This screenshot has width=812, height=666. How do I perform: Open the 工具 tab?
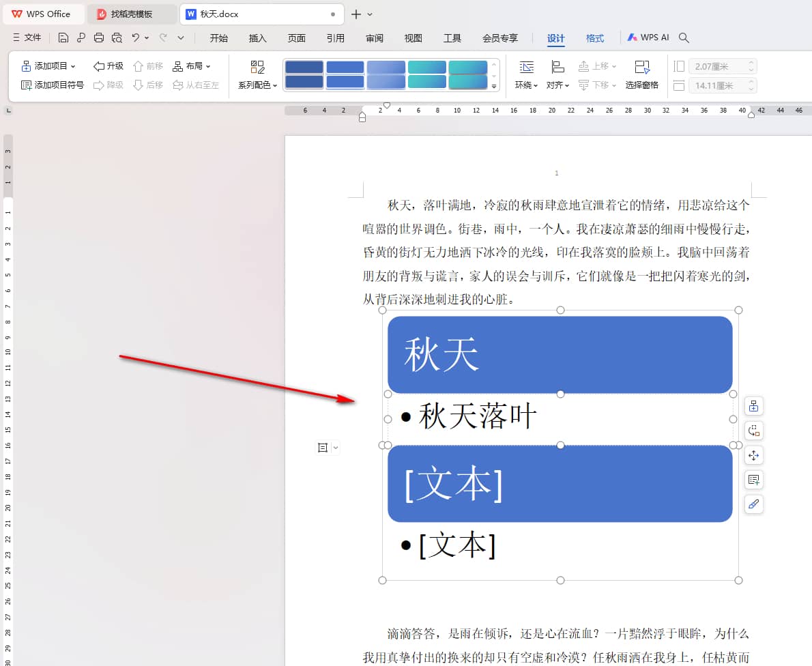tap(452, 38)
